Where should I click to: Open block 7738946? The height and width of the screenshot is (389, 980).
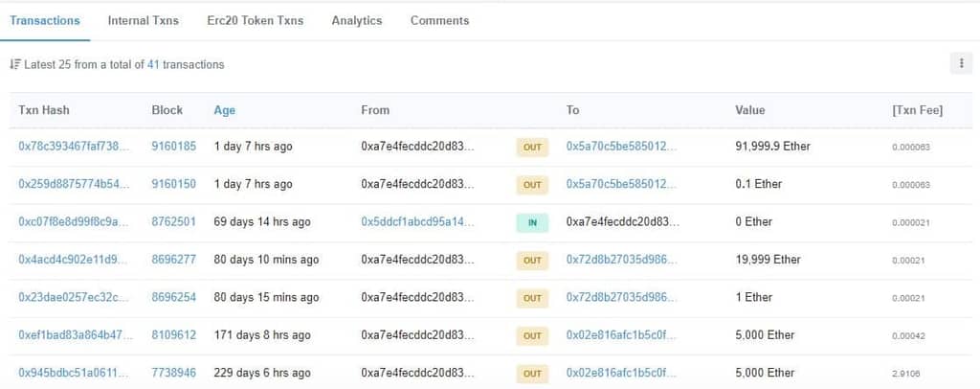pos(174,373)
